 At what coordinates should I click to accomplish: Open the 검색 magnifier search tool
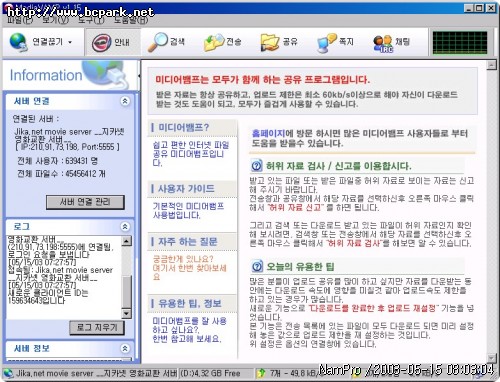[158, 42]
